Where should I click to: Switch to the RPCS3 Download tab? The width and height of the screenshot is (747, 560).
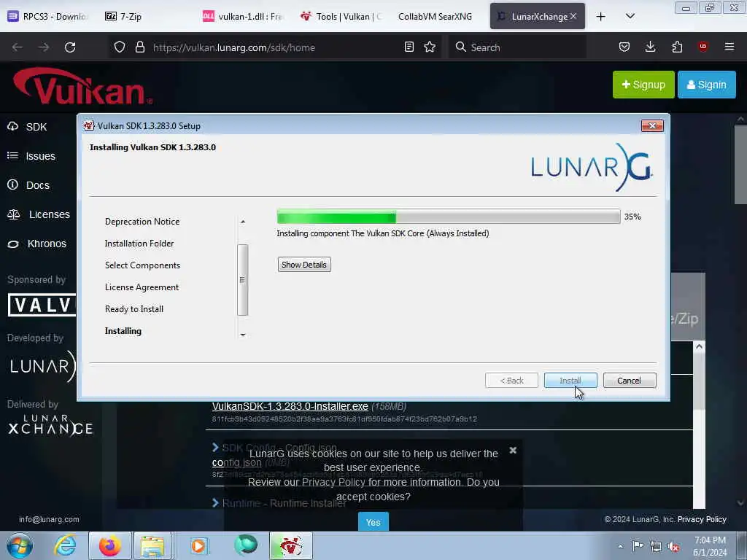click(47, 16)
